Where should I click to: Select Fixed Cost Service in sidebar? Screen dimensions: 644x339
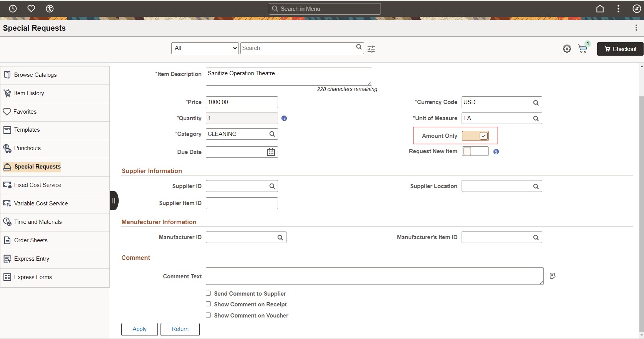(x=38, y=185)
